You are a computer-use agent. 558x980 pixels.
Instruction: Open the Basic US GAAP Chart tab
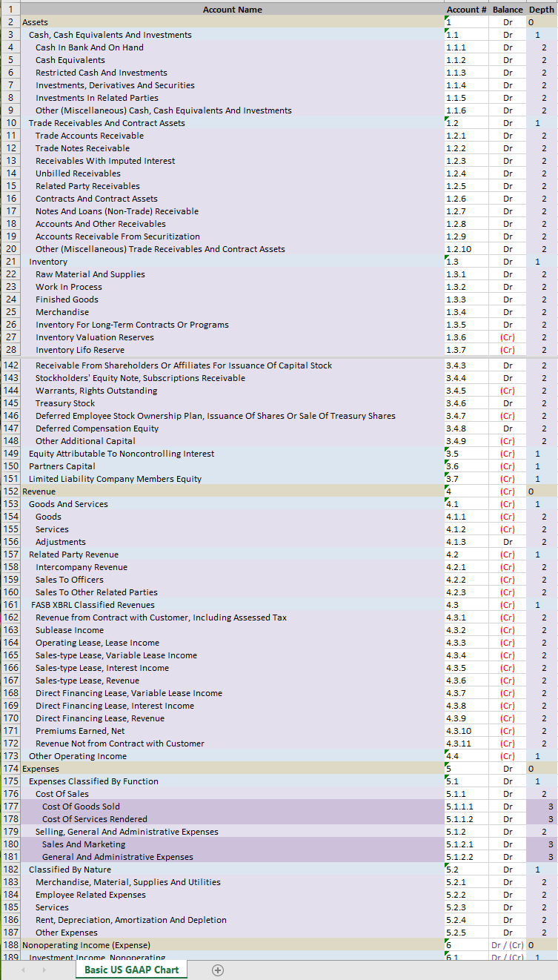[131, 970]
